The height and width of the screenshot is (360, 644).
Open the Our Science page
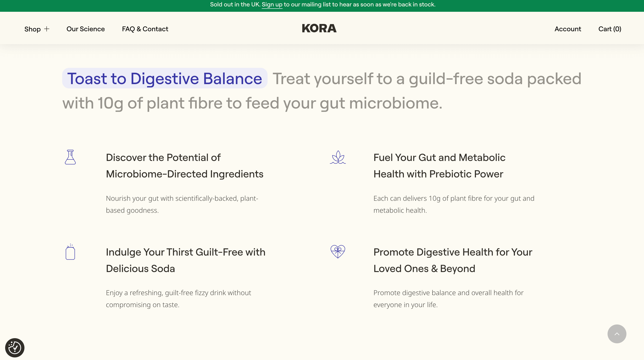pos(86,29)
